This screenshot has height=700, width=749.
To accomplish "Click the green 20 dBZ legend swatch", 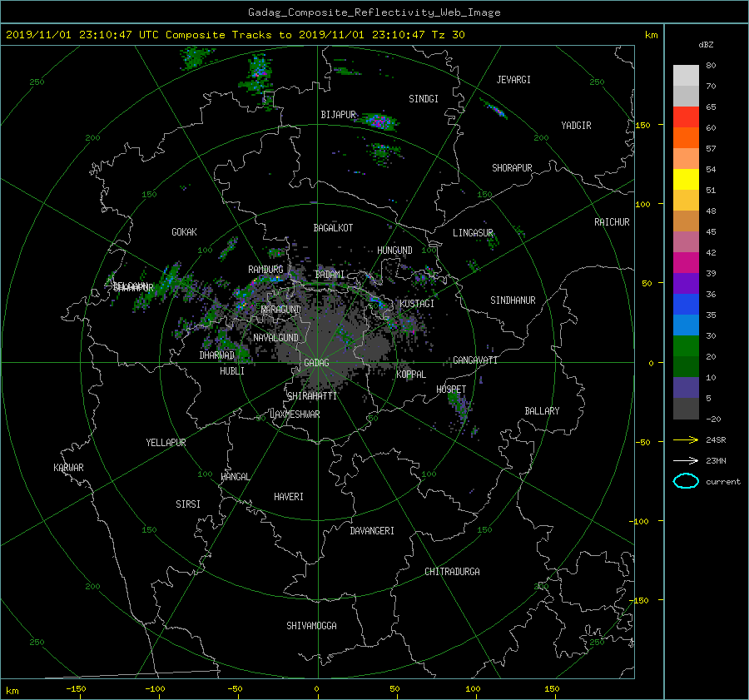I will [x=686, y=346].
